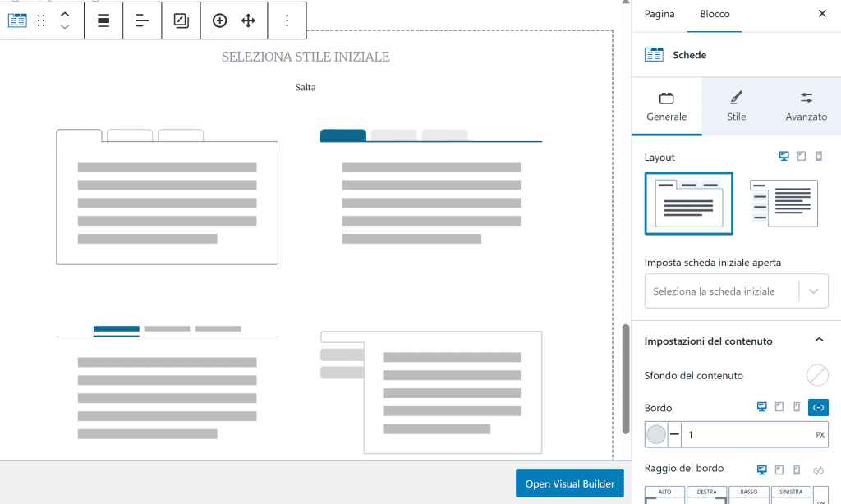841x504 pixels.
Task: Click the add circle plus toolbar icon
Action: (219, 21)
